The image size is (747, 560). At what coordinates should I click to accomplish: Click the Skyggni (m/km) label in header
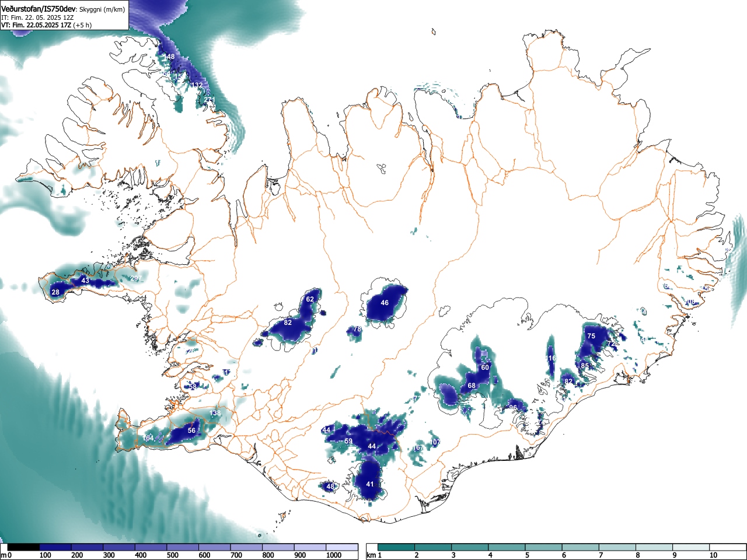click(102, 9)
